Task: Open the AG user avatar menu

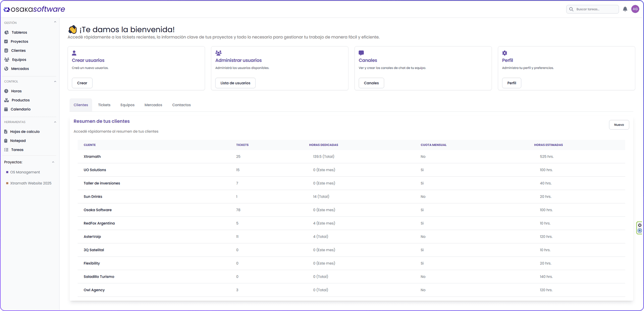Action: (635, 9)
